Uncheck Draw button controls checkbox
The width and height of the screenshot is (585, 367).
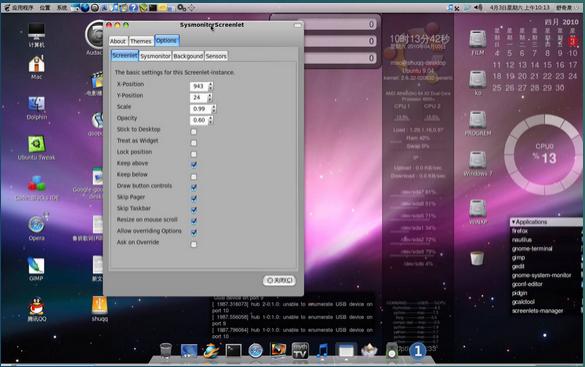click(194, 187)
